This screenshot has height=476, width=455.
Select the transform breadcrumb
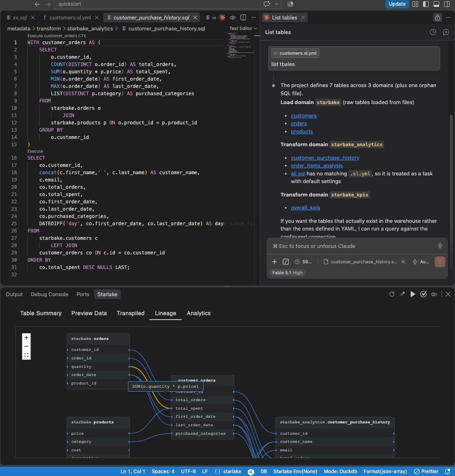(49, 28)
